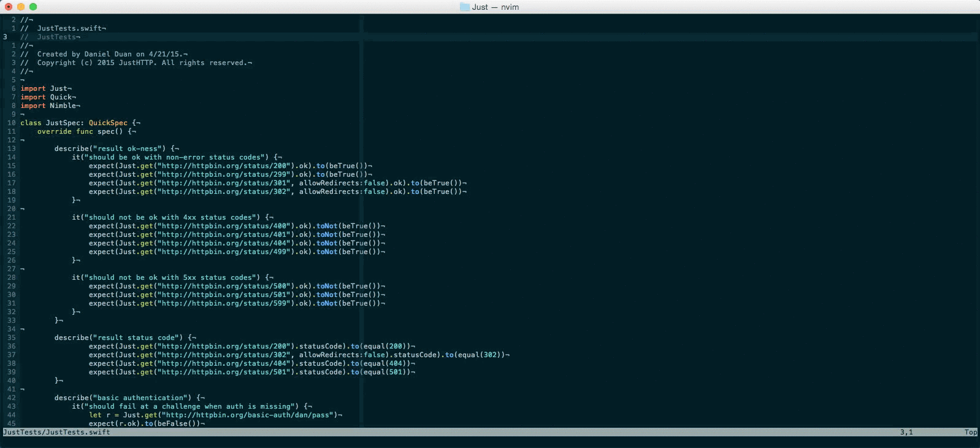
Task: Click the 'should fail at a challenge when auth is missing' line
Action: [192, 406]
